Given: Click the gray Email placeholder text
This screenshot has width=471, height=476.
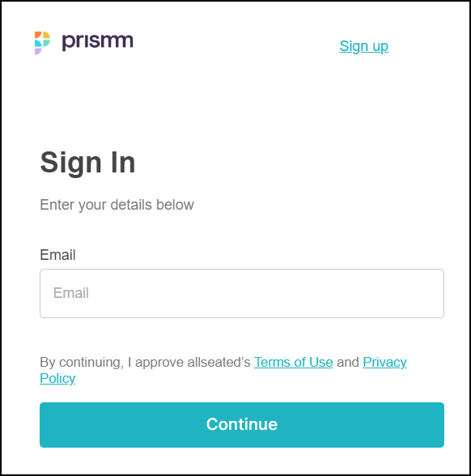Looking at the screenshot, I should [71, 293].
